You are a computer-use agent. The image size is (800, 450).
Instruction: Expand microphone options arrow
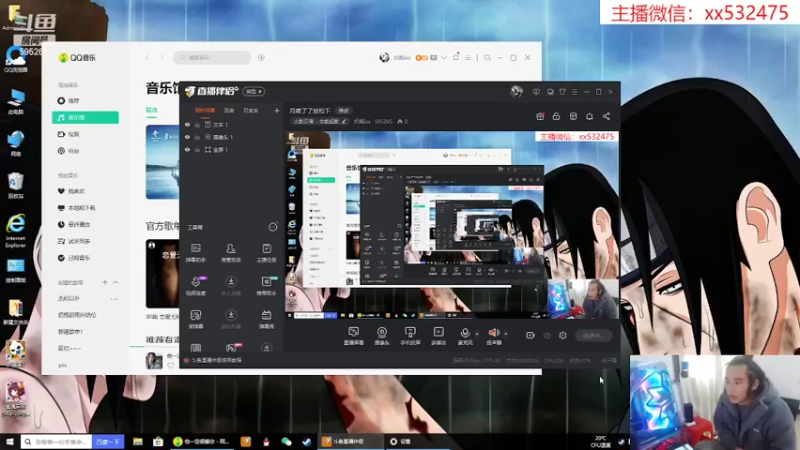click(x=477, y=334)
